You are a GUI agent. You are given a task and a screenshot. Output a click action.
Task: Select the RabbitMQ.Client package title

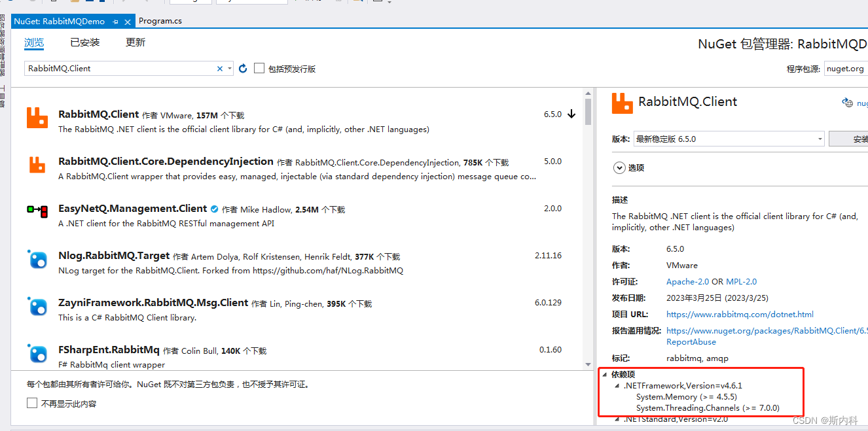[x=98, y=114]
